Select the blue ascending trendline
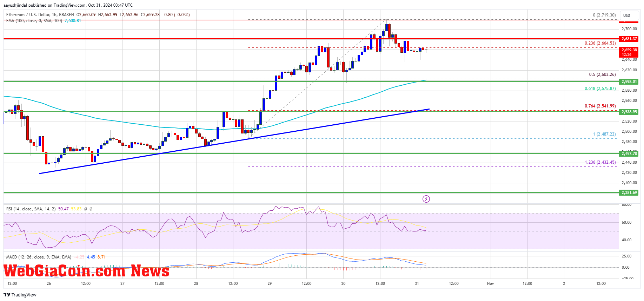 pos(234,141)
